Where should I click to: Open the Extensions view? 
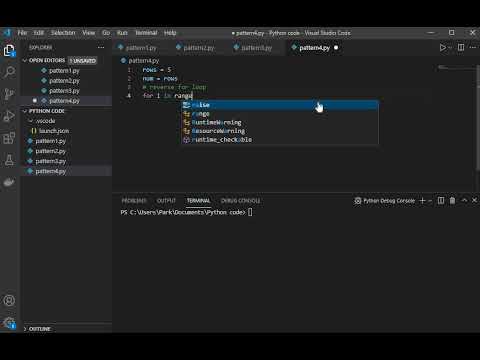pos(9,138)
